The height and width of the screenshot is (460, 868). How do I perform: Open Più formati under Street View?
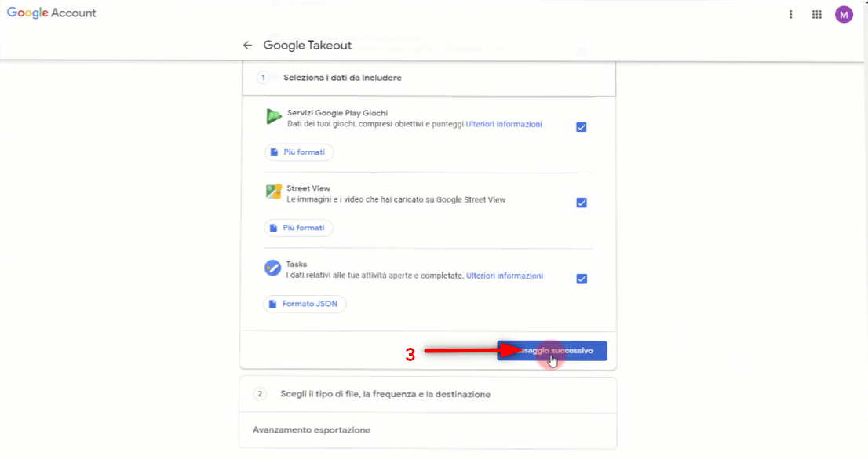(298, 228)
